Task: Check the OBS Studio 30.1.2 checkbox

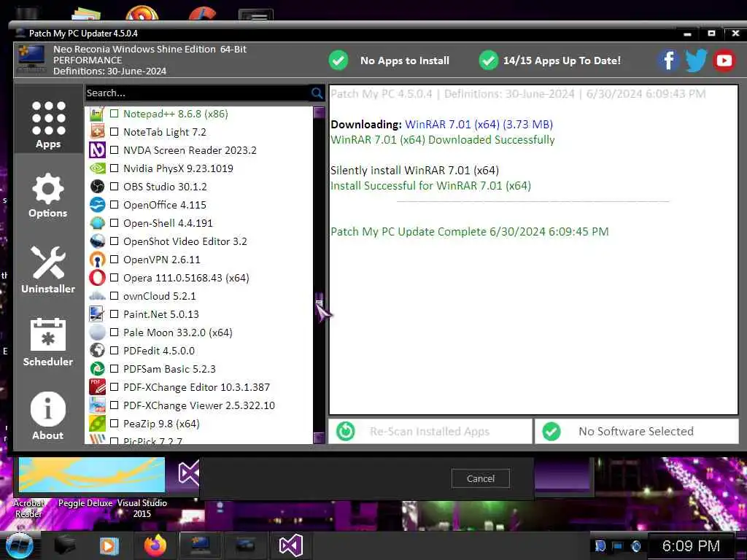Action: point(115,186)
